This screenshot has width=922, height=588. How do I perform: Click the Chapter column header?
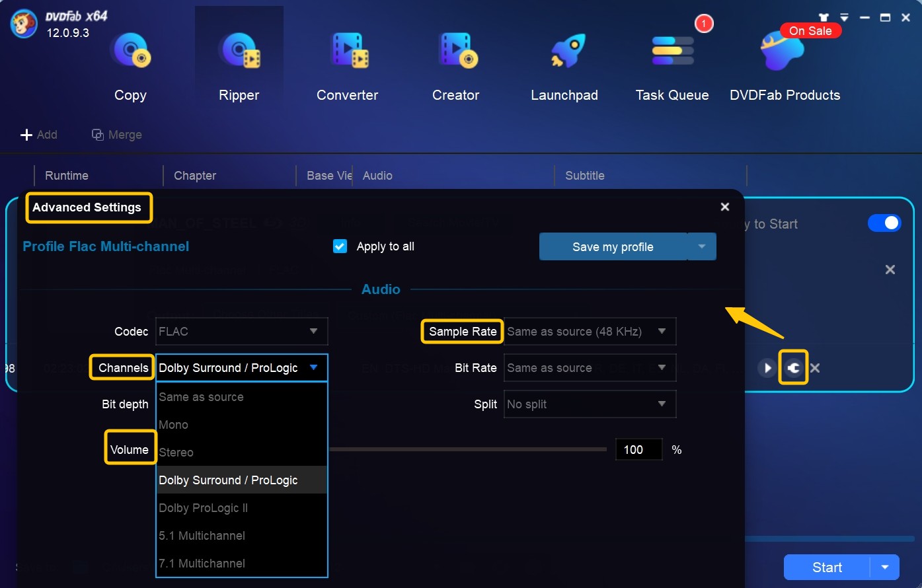[195, 176]
